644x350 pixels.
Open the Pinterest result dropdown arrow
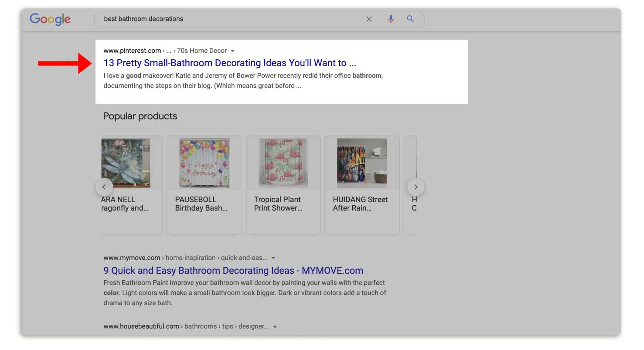coord(232,51)
